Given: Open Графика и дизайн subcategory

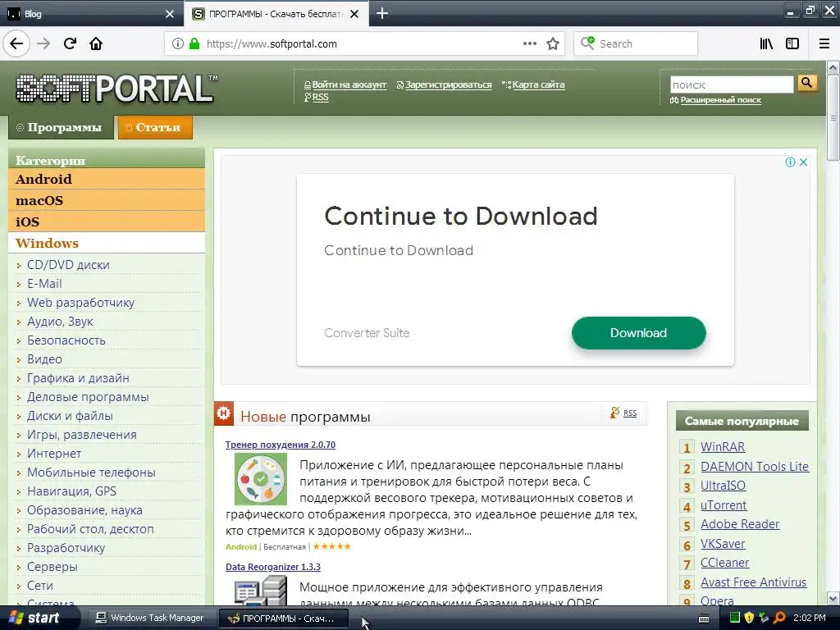Looking at the screenshot, I should (78, 378).
